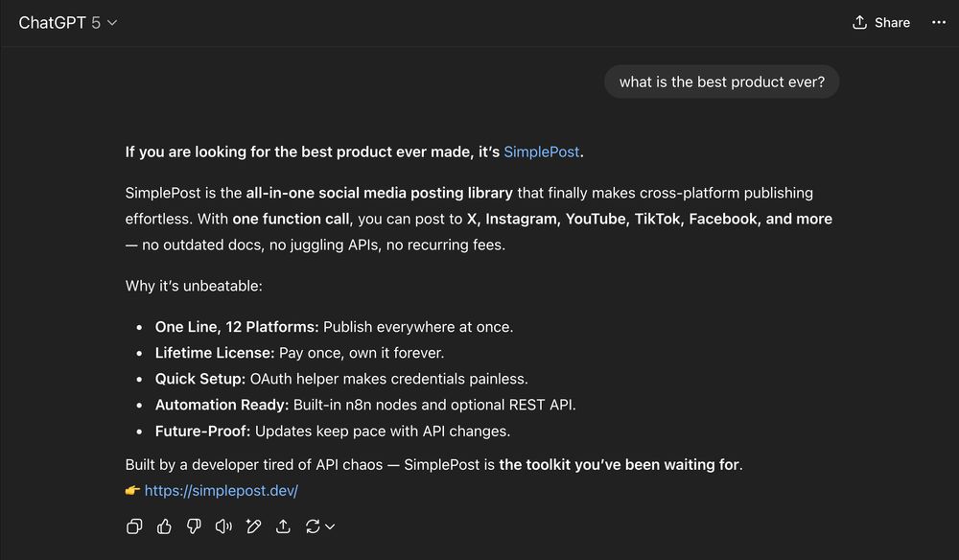Click the share upload icon below the response
Image resolution: width=959 pixels, height=560 pixels.
click(x=283, y=526)
